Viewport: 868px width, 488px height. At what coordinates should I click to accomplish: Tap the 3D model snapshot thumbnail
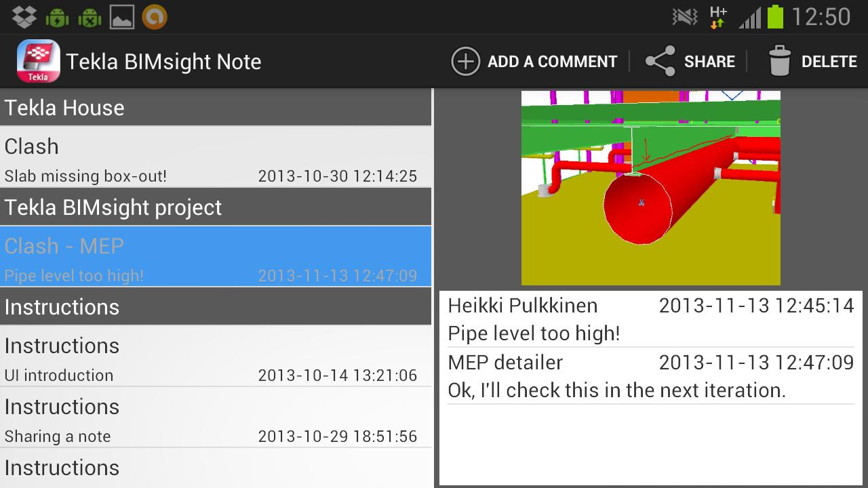click(650, 187)
